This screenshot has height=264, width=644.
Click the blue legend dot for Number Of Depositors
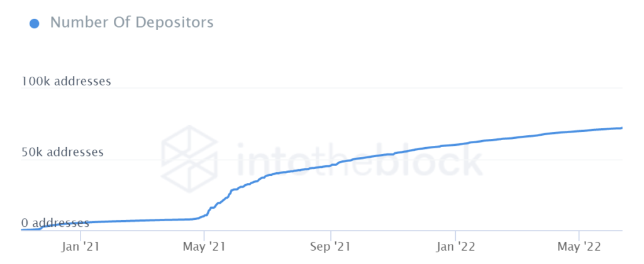coord(35,23)
